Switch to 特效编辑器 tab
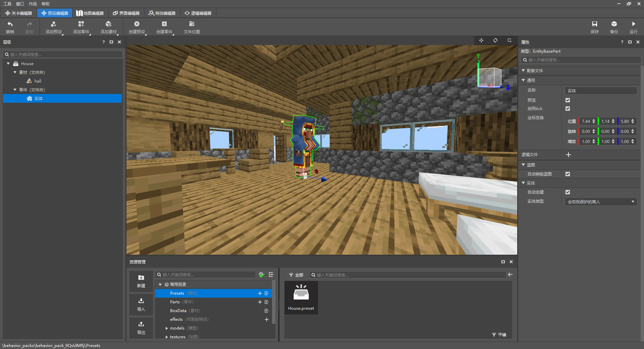Screen dimensions: 644x349 [162, 13]
